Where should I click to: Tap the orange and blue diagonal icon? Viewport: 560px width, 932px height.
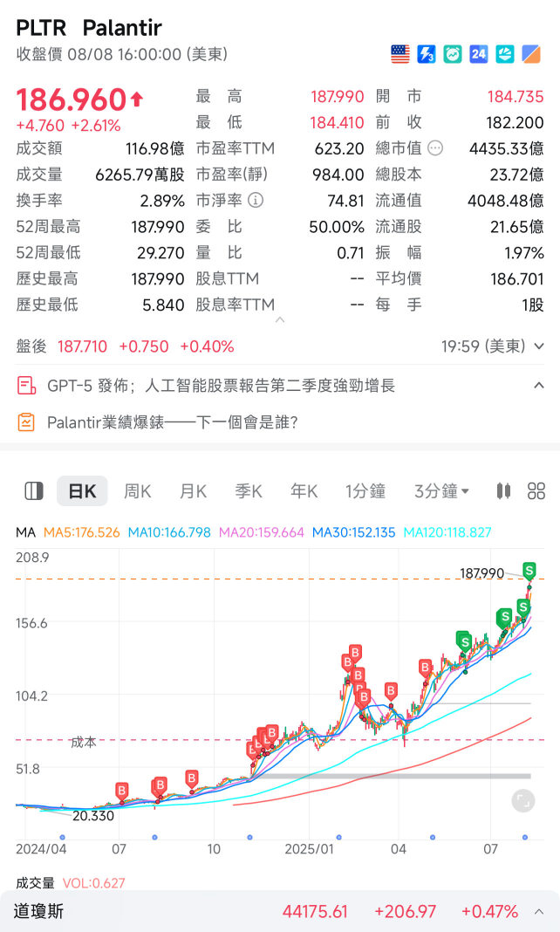click(x=531, y=54)
